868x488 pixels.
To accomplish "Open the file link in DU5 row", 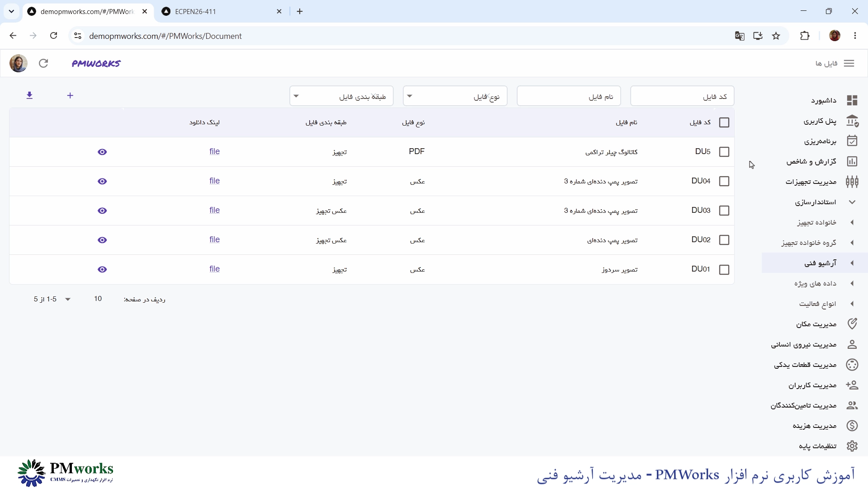I will pyautogui.click(x=215, y=151).
